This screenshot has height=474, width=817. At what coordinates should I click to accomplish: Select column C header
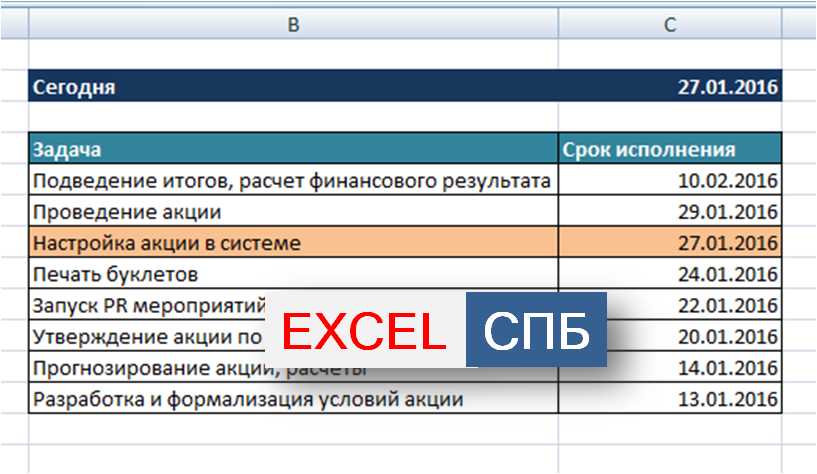pos(669,25)
